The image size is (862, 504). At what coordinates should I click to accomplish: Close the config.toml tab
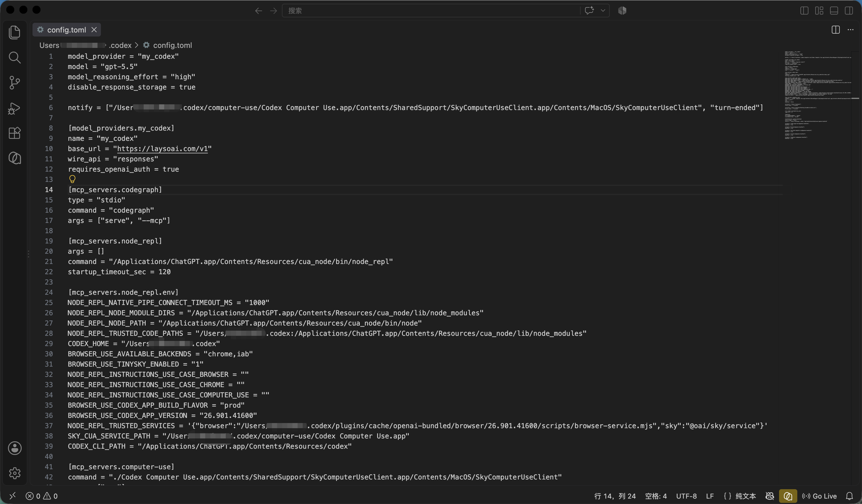point(94,30)
